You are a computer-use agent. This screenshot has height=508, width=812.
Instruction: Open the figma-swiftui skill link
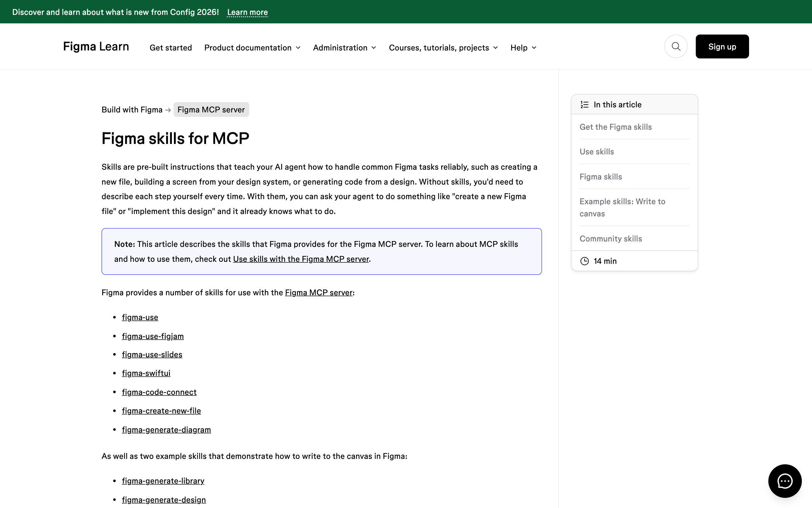146,373
